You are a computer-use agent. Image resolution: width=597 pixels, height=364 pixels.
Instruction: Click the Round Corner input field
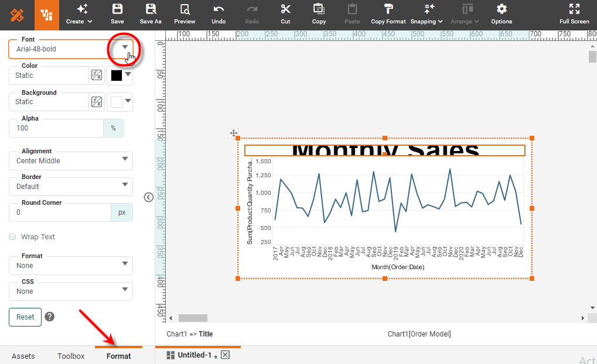point(60,212)
